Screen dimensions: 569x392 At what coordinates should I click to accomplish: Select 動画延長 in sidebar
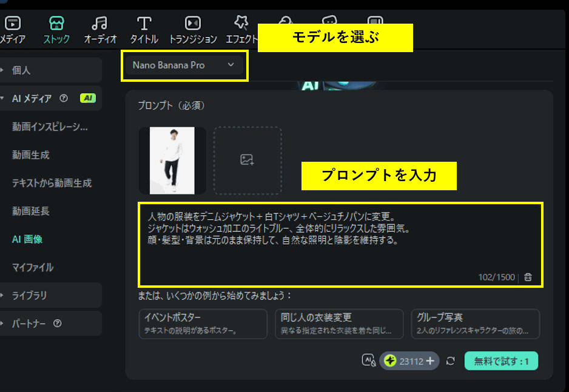point(31,211)
